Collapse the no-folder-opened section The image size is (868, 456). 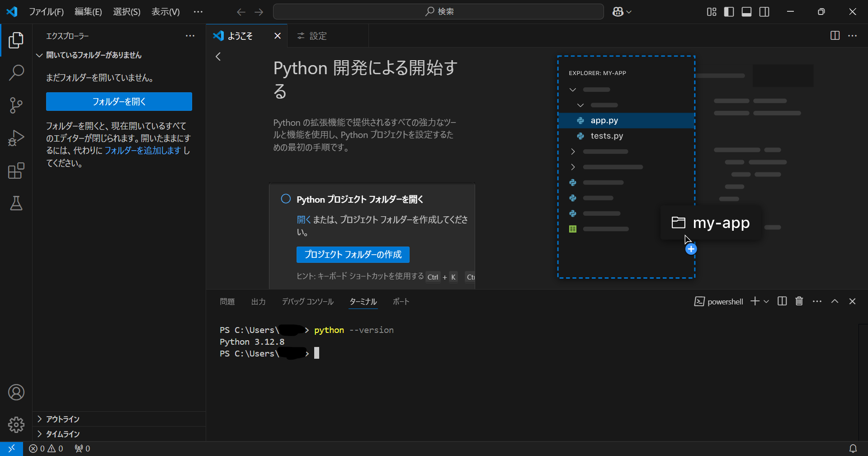119,55
